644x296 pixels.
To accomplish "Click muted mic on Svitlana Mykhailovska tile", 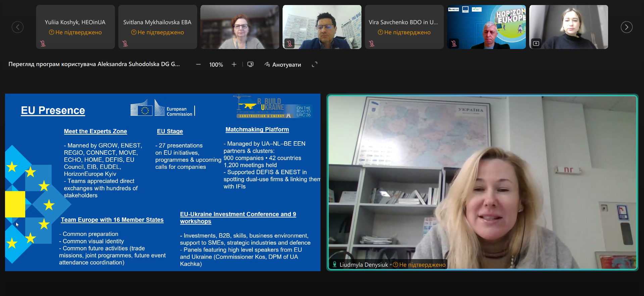I will 125,43.
